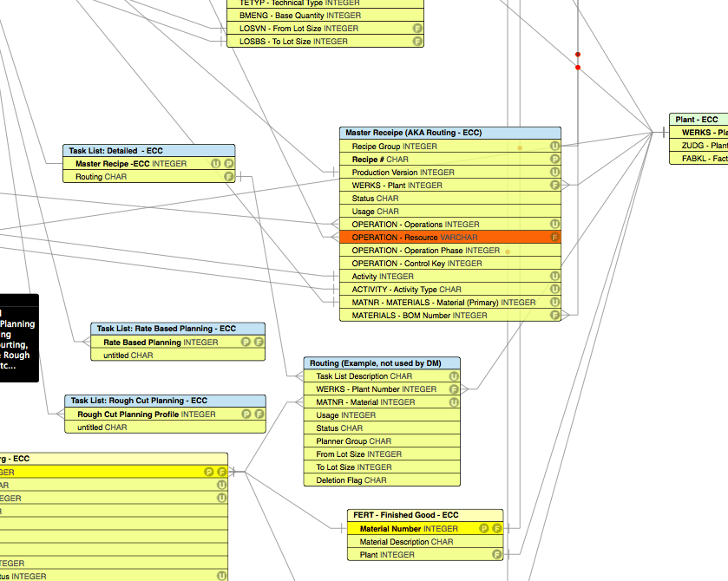Click F badge on MATERIALS - BOM Number row
Viewport: 728px width, 581px height.
pos(554,315)
